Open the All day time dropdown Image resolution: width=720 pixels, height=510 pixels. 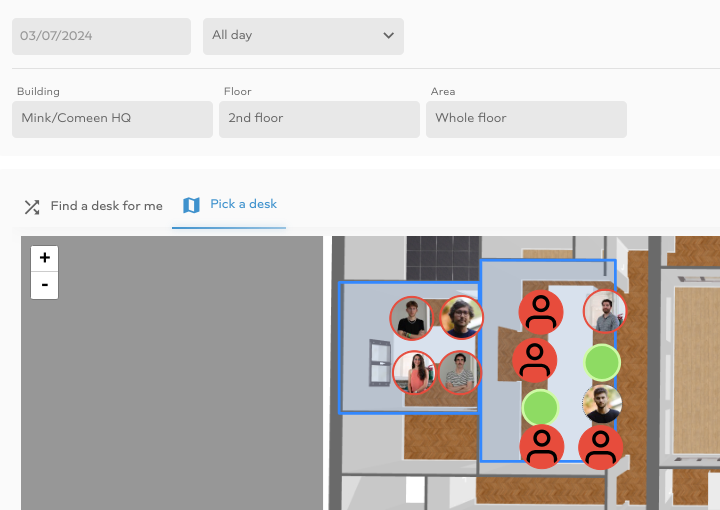pos(303,36)
